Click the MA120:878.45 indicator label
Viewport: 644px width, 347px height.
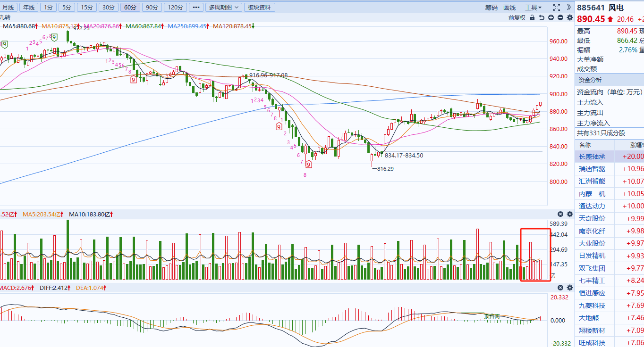click(x=234, y=26)
